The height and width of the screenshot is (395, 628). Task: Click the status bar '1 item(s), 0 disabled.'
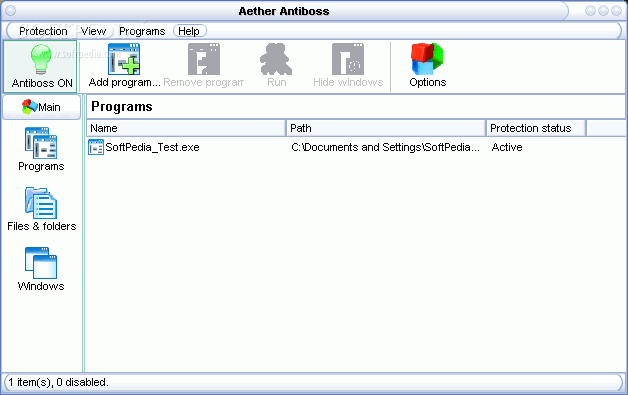point(58,382)
